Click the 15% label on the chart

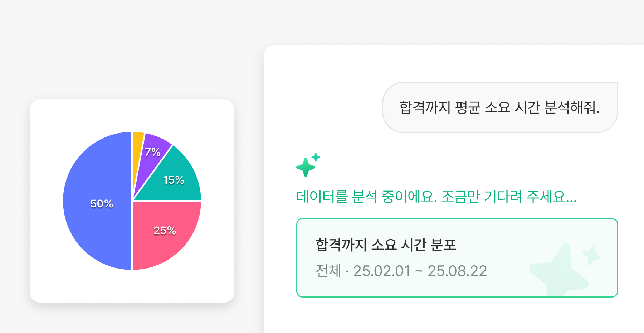tap(174, 180)
